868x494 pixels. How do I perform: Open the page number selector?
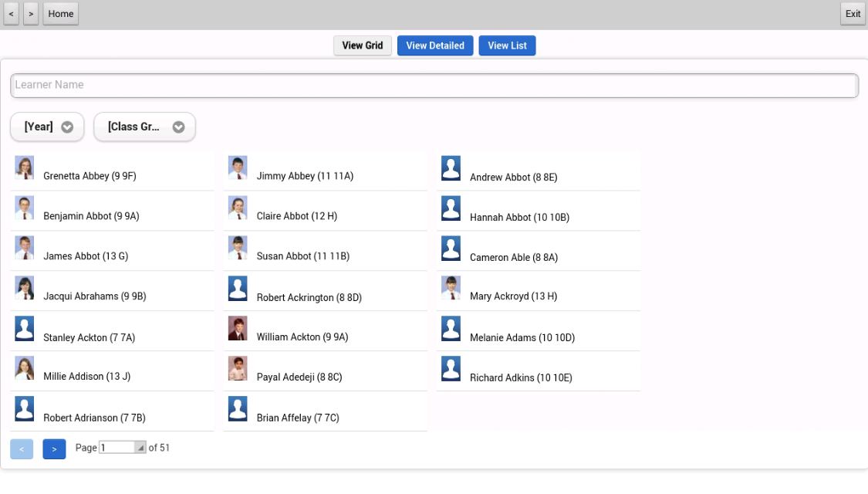coord(123,448)
